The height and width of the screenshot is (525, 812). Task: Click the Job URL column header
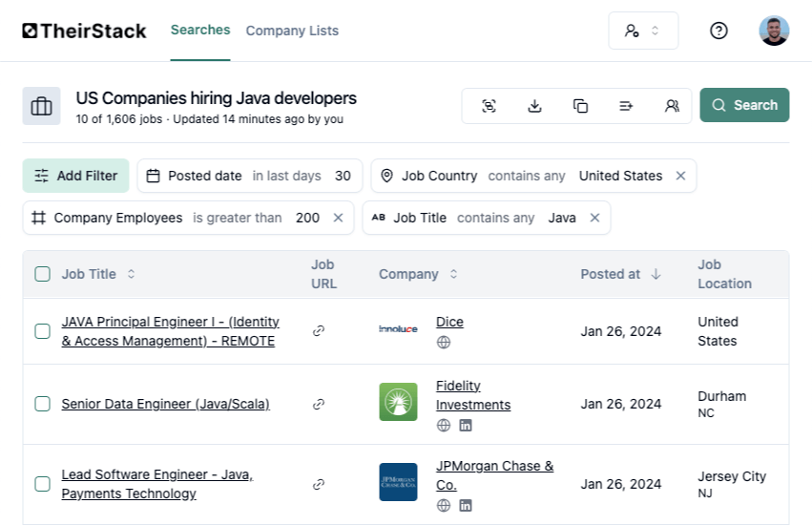(x=323, y=274)
